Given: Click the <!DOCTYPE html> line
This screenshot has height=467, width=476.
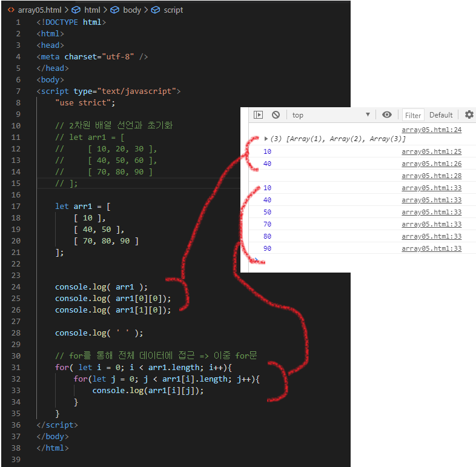Looking at the screenshot, I should 71,22.
